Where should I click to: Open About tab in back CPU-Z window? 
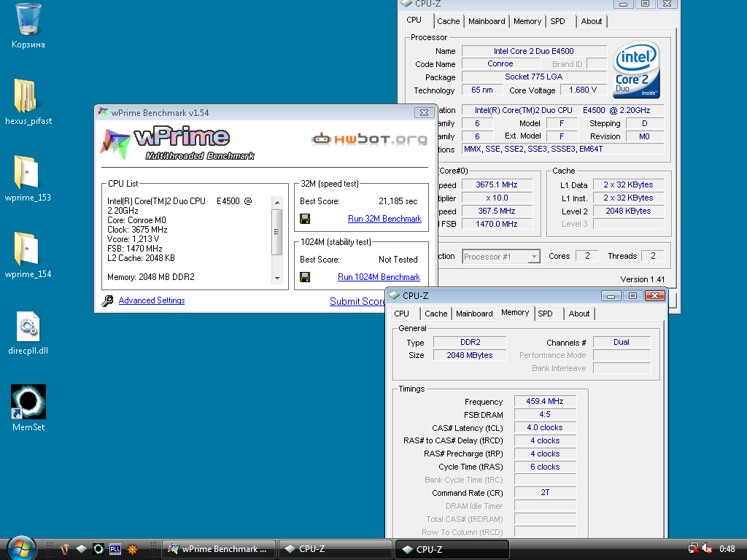(x=591, y=21)
